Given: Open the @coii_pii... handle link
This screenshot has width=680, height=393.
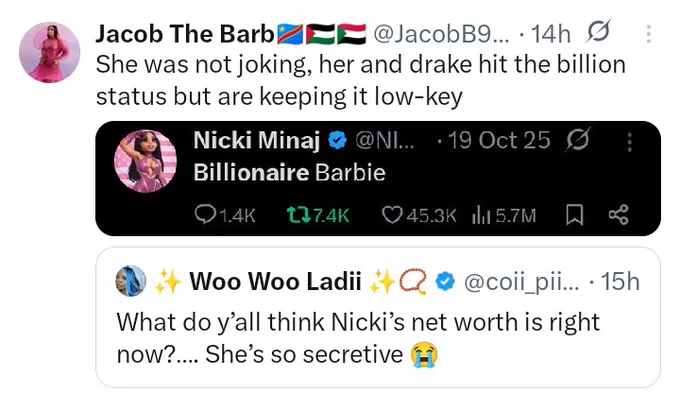Looking at the screenshot, I should [x=521, y=282].
